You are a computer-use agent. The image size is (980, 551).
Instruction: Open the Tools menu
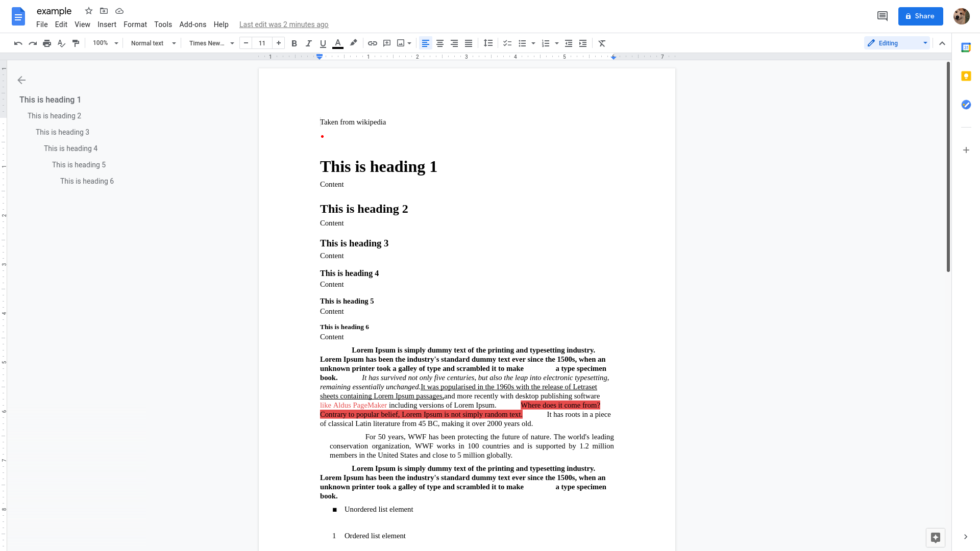(x=163, y=24)
